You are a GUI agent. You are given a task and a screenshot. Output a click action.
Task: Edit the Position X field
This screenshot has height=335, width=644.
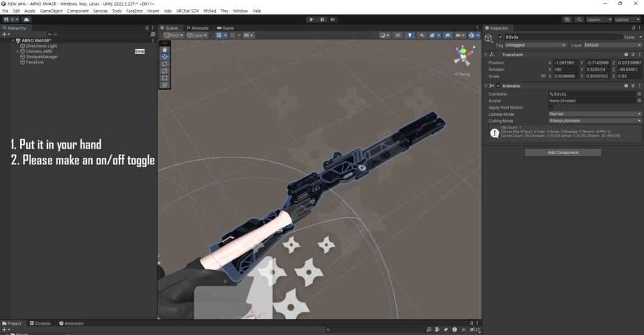point(565,63)
